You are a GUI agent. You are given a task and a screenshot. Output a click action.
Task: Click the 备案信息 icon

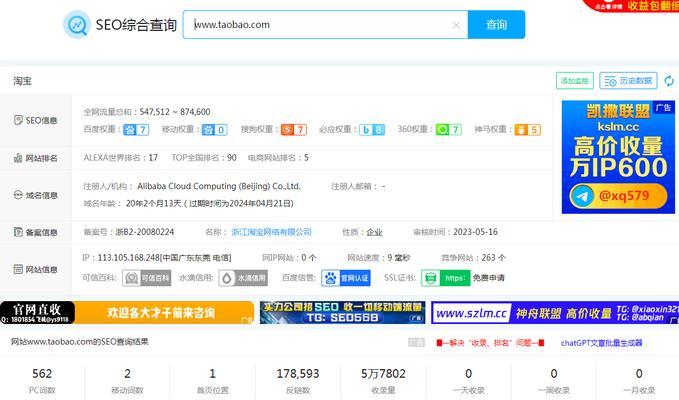[18, 232]
